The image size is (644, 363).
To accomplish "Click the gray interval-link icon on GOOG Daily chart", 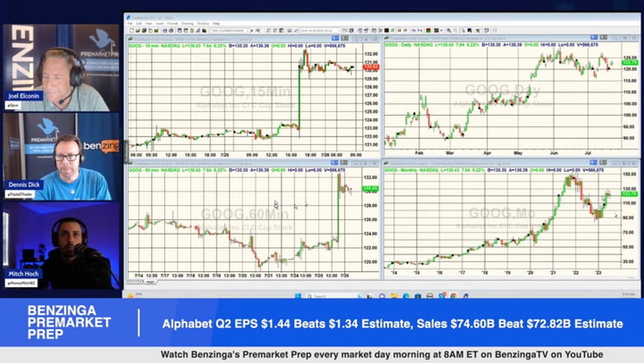I will (603, 38).
